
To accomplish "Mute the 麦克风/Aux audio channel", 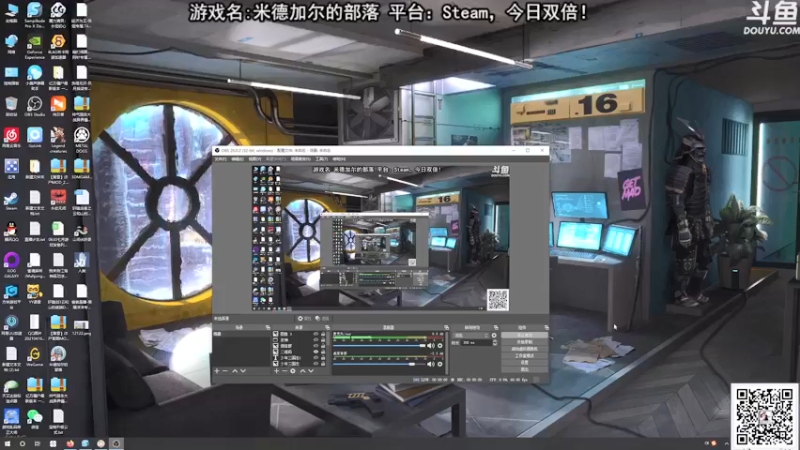I will [431, 345].
